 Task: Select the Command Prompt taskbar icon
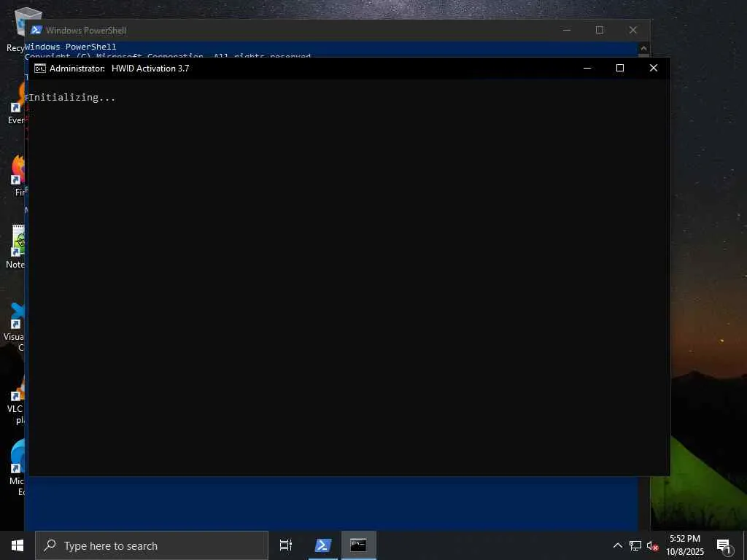point(358,545)
